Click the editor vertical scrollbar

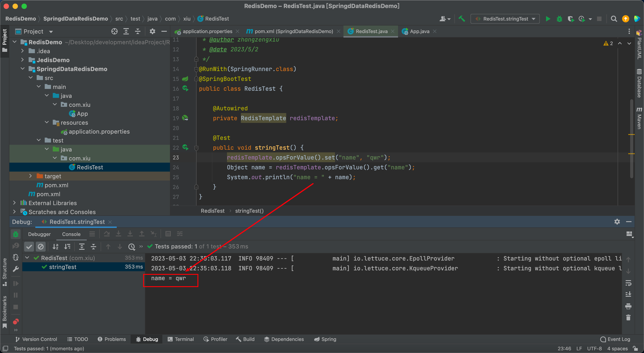[631, 139]
